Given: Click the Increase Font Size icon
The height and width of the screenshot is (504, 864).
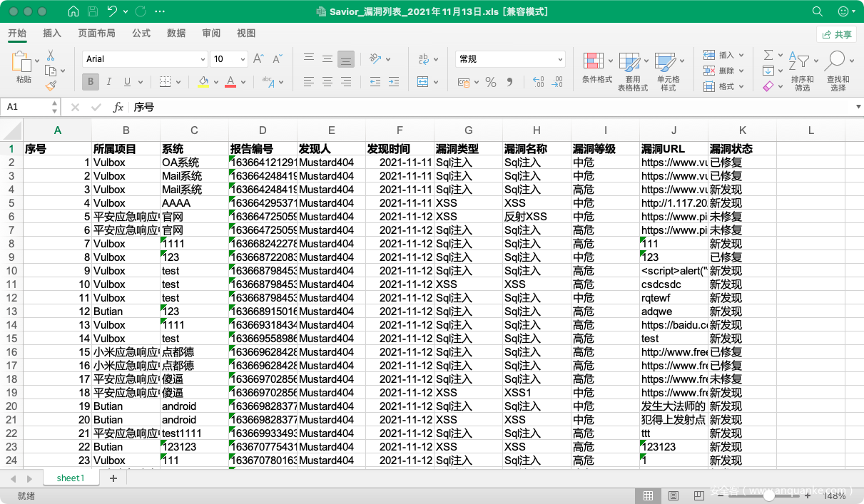Looking at the screenshot, I should click(x=259, y=59).
